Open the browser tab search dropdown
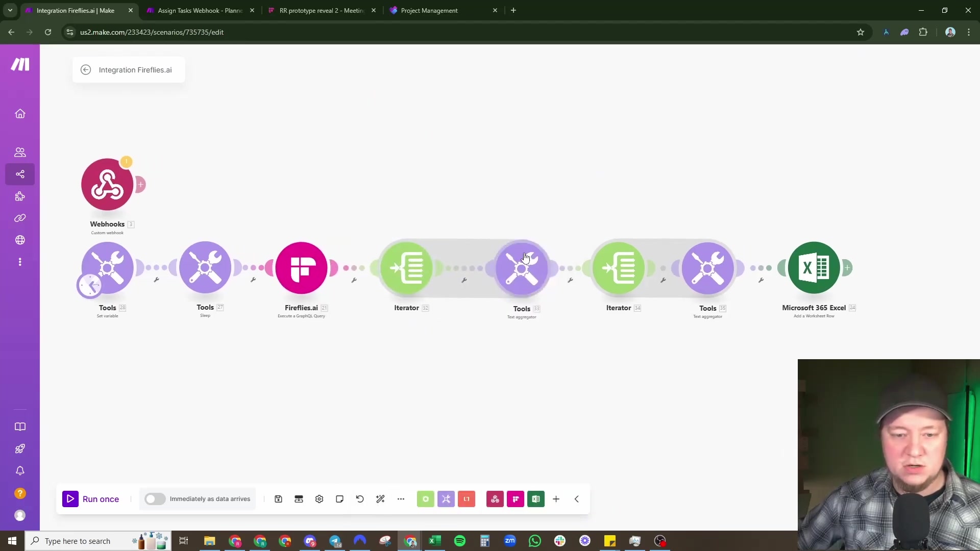The image size is (980, 551). [x=10, y=10]
